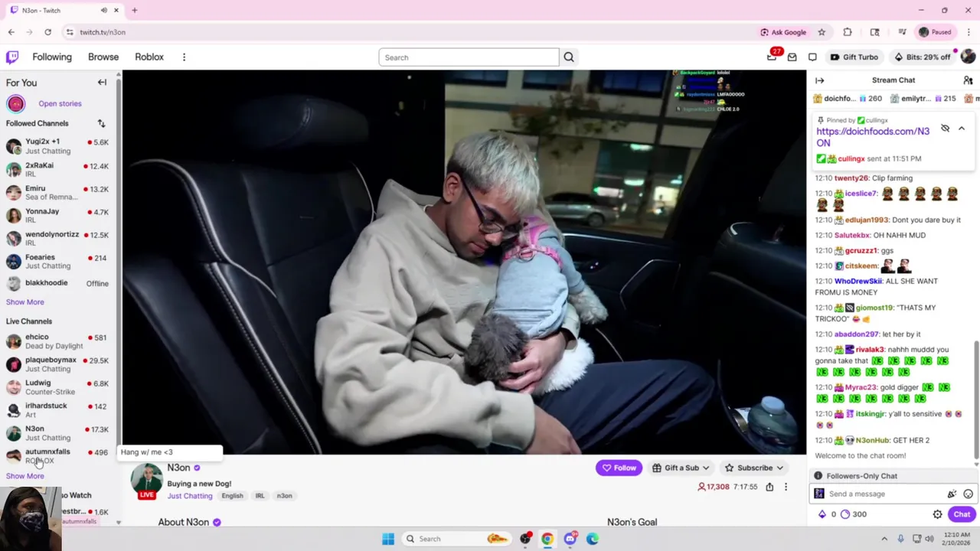
Task: Open the pinned doichfoods link
Action: tap(872, 137)
